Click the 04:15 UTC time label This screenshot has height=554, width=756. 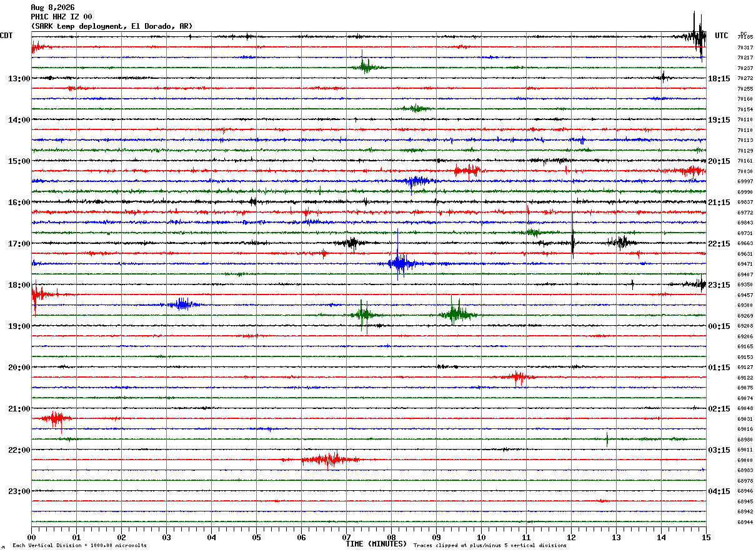[719, 491]
